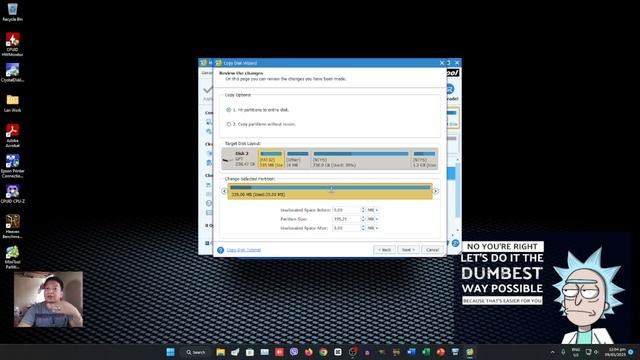Click left arrow beside selected partition bar
Image resolution: width=640 pixels, height=360 pixels.
click(x=224, y=191)
